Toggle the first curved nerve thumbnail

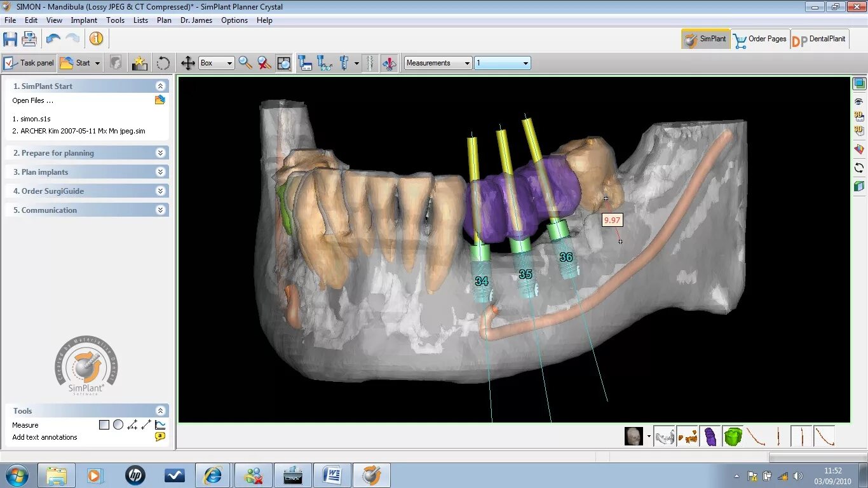pyautogui.click(x=756, y=436)
